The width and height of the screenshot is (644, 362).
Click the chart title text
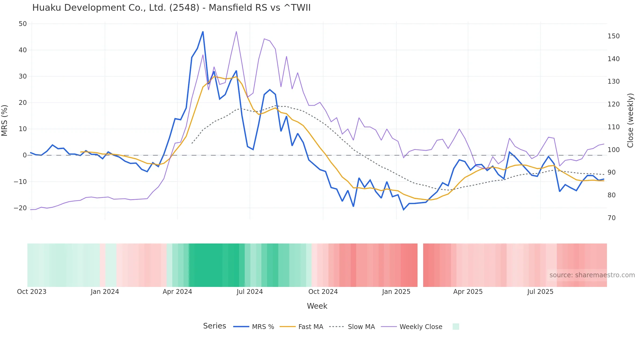coord(171,8)
